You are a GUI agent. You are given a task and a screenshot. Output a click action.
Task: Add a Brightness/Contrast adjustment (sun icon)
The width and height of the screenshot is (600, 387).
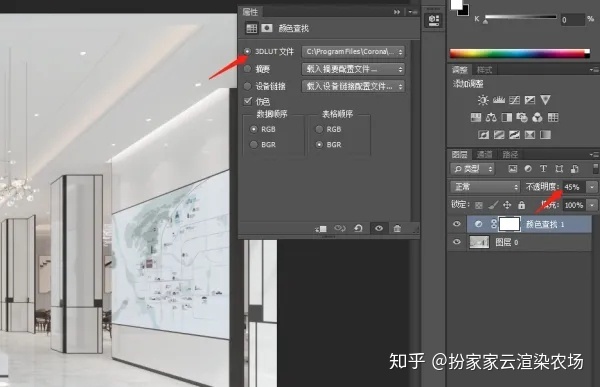(483, 100)
